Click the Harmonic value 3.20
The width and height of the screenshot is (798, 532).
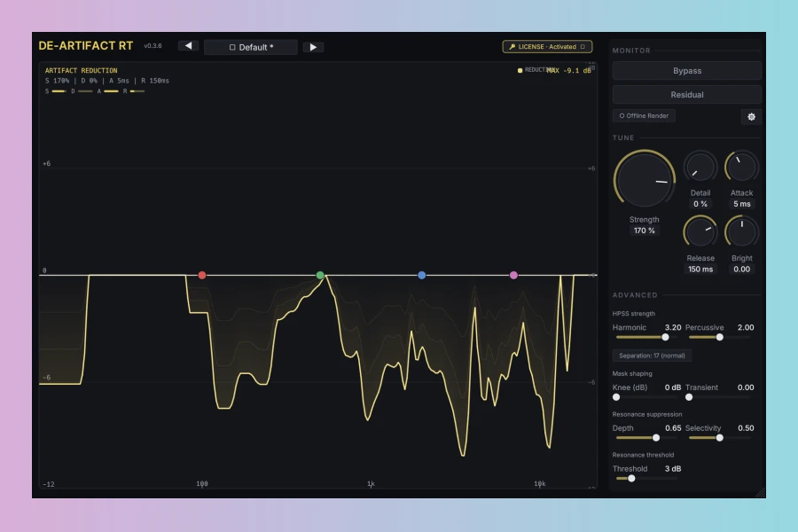[x=673, y=327]
